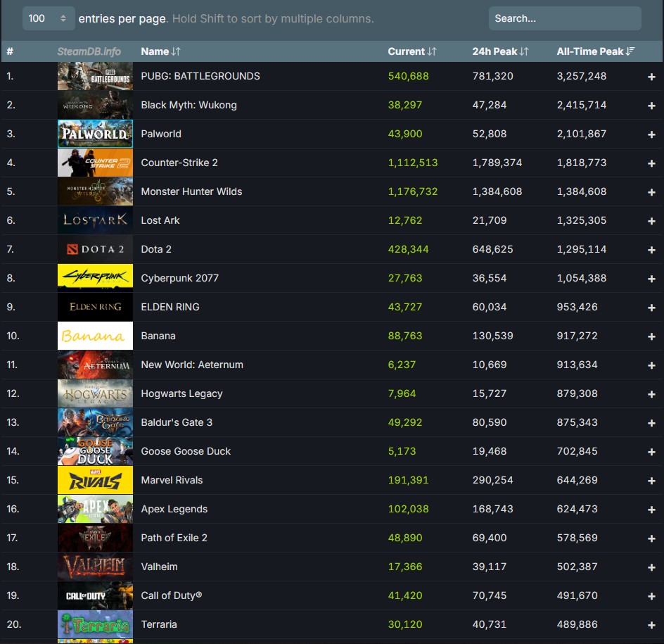Open the Black Myth: Wukong link
Image resolution: width=664 pixels, height=644 pixels.
(189, 105)
